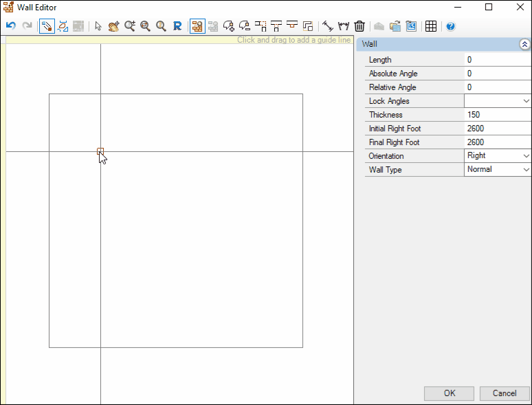This screenshot has height=405, width=532.
Task: Click the Relative Angle value field
Action: [x=498, y=87]
